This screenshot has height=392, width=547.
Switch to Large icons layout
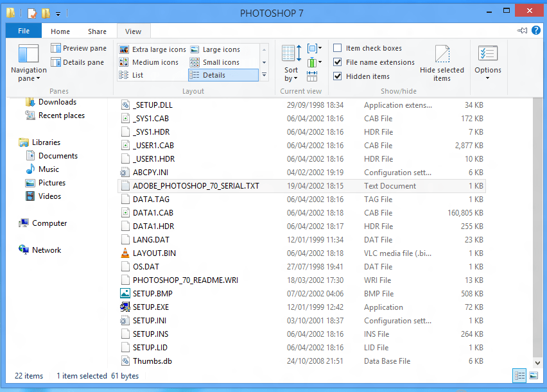[215, 49]
